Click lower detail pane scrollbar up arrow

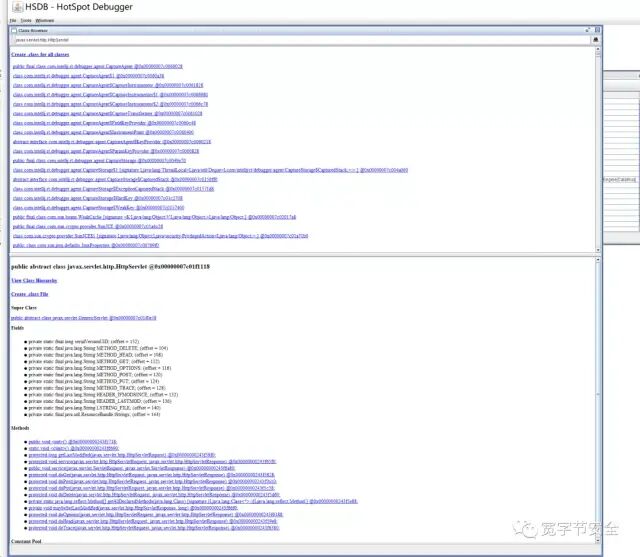click(x=598, y=260)
